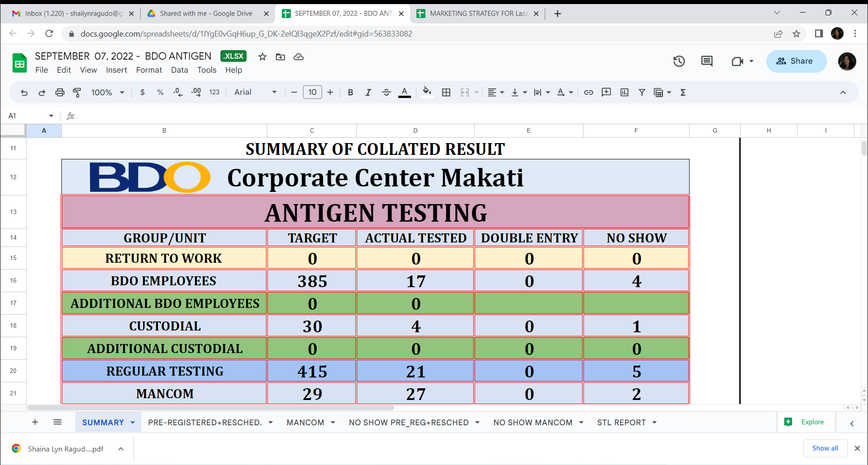Move the document to a folder
868x465 pixels.
click(x=280, y=57)
